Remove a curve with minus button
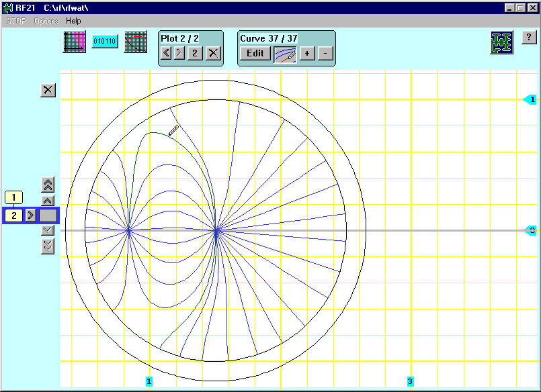The width and height of the screenshot is (541, 392). 325,53
